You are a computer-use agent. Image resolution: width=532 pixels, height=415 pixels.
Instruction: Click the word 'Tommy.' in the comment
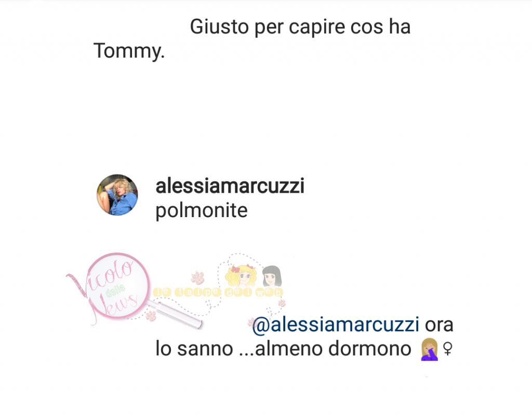click(129, 51)
